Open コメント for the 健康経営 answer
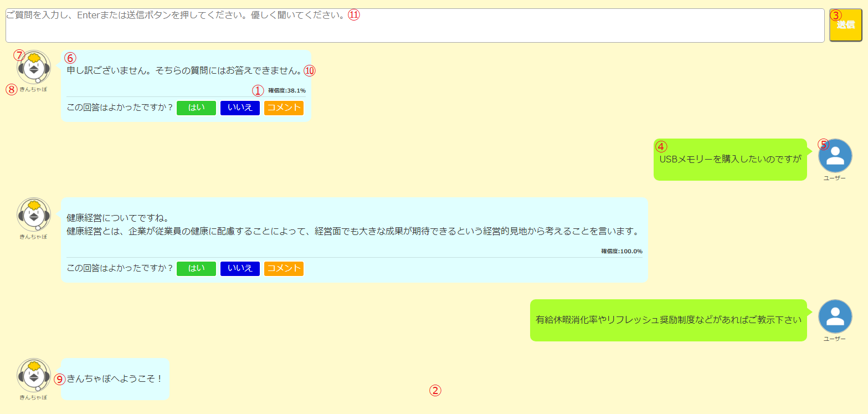The width and height of the screenshot is (868, 414). [284, 268]
